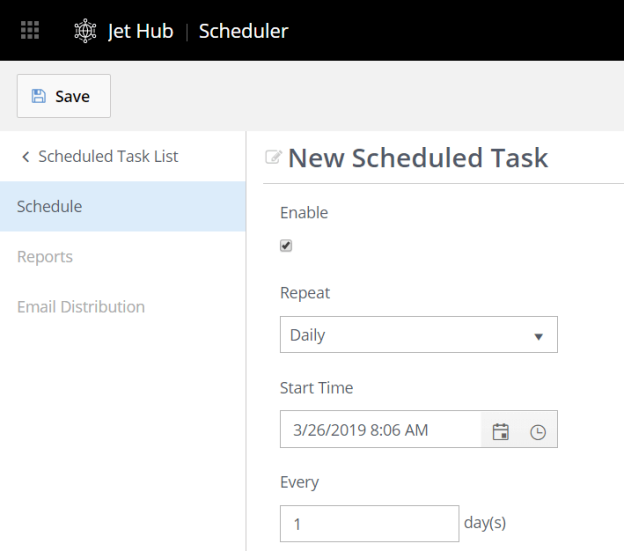The height and width of the screenshot is (551, 624).
Task: Open the app launcher grid menu
Action: [x=30, y=31]
